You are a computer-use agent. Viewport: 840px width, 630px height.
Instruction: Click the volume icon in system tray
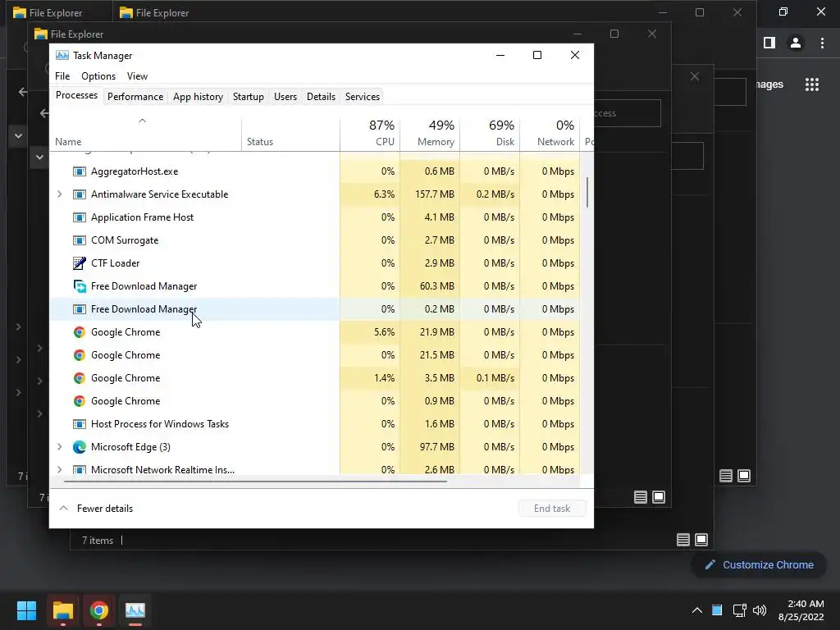tap(760, 610)
